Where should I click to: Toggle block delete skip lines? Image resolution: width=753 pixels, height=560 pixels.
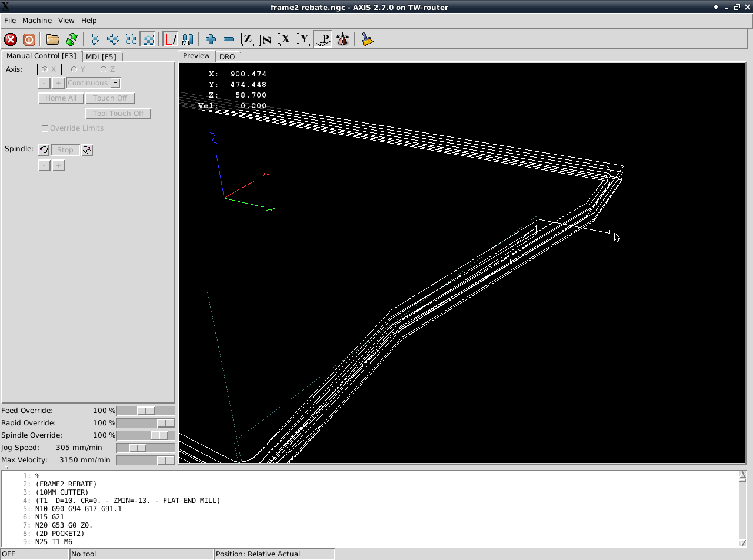(171, 39)
